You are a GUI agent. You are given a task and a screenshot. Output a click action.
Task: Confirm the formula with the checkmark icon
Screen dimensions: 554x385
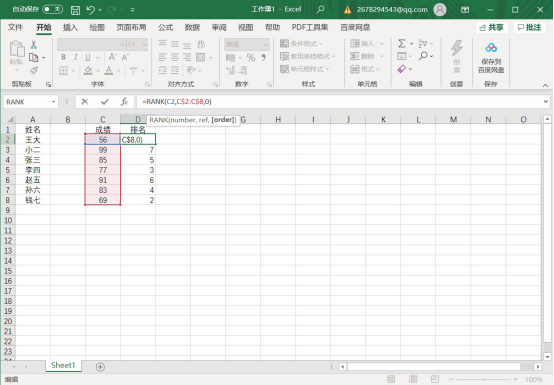(105, 102)
